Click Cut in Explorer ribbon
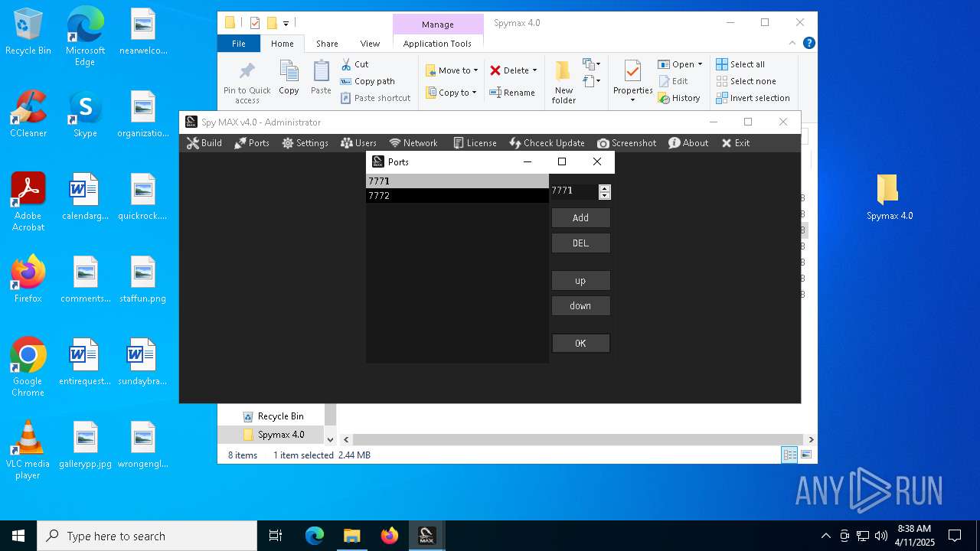The image size is (980, 551). 354,64
